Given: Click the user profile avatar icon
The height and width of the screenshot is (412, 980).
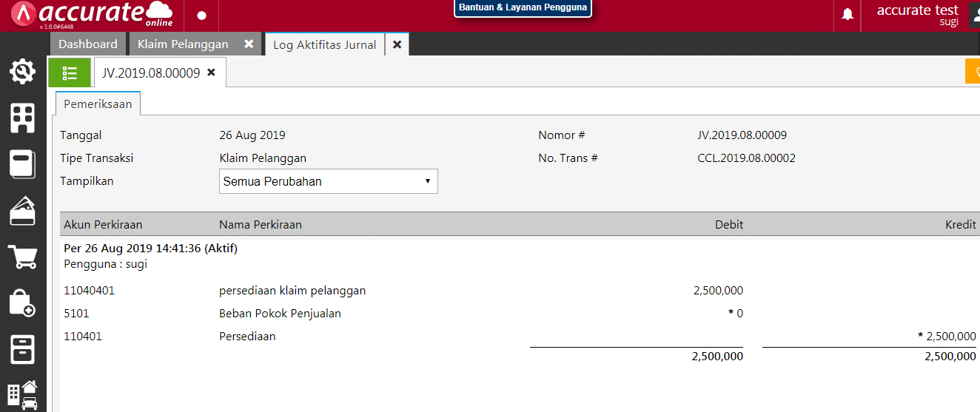Looking at the screenshot, I should point(975,15).
